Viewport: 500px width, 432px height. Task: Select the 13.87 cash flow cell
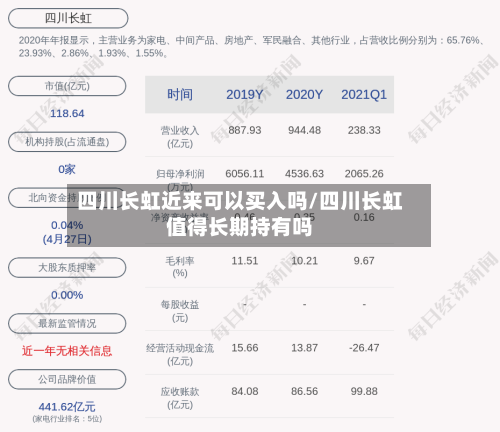[x=304, y=348]
